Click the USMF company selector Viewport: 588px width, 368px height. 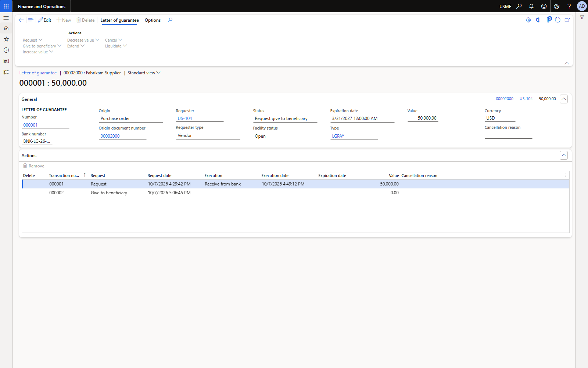tap(505, 6)
